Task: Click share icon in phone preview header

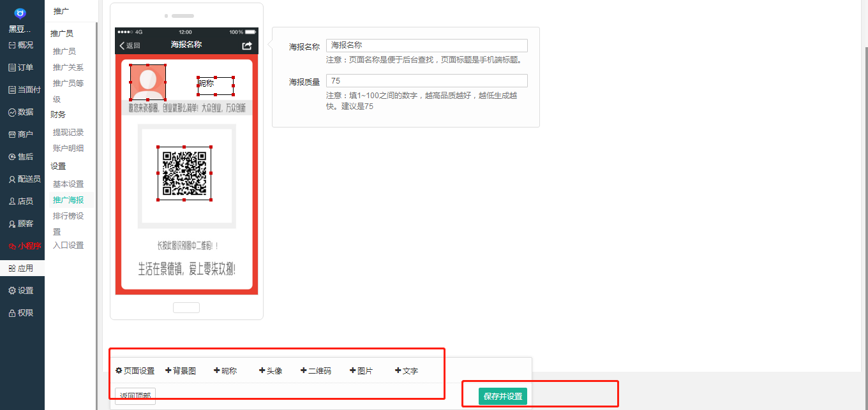Action: coord(247,45)
